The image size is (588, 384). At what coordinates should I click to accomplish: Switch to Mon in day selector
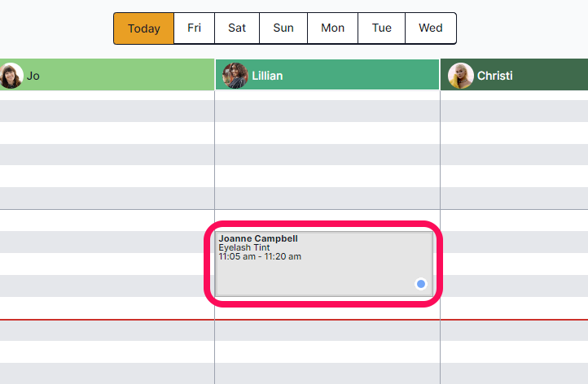[x=332, y=28]
